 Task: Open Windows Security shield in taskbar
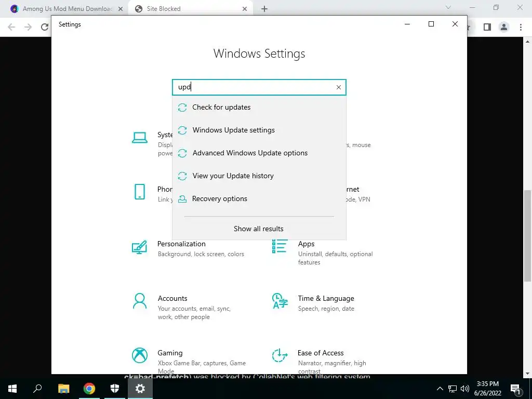tap(115, 389)
